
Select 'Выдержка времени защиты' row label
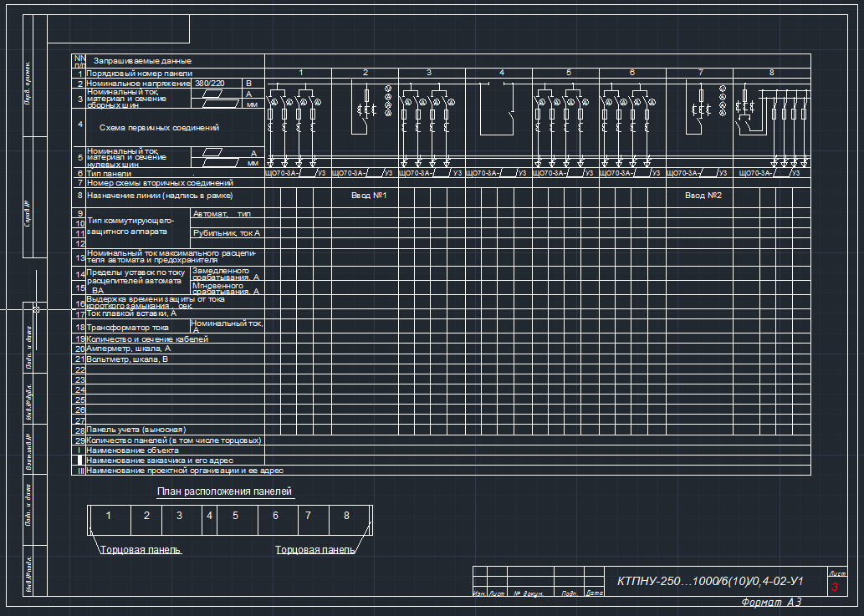[x=156, y=303]
